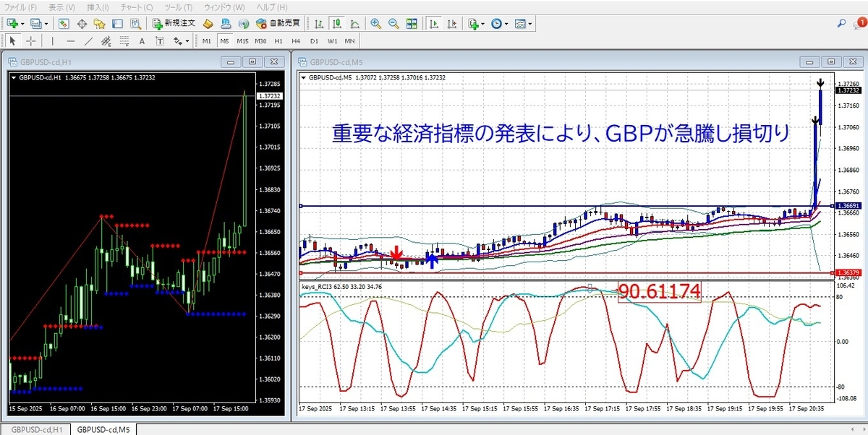The image size is (868, 435).
Task: Click the search magnifier icon
Action: (x=842, y=23)
